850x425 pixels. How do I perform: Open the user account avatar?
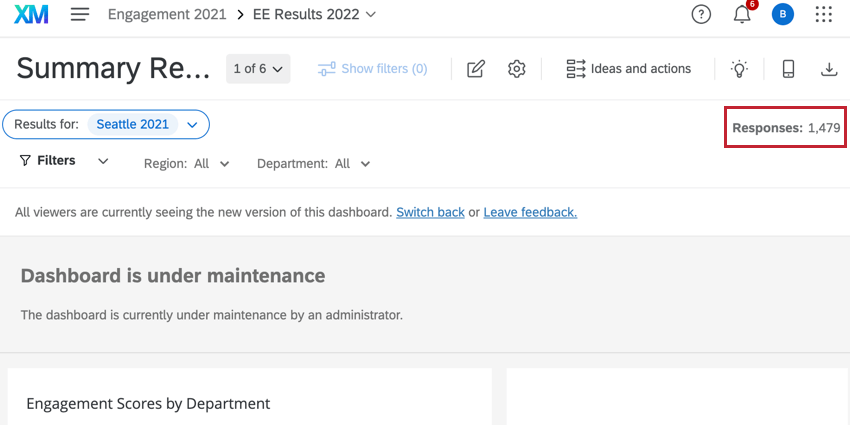[x=782, y=15]
